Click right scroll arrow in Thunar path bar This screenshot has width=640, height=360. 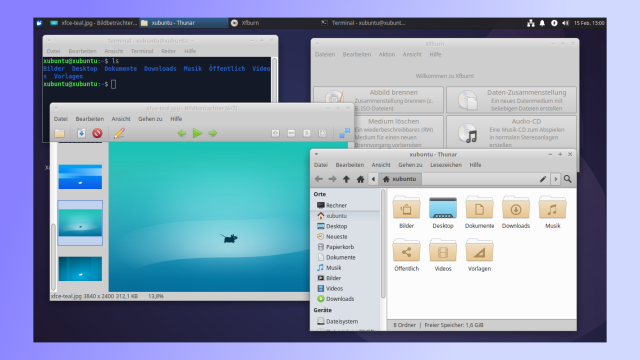point(556,179)
